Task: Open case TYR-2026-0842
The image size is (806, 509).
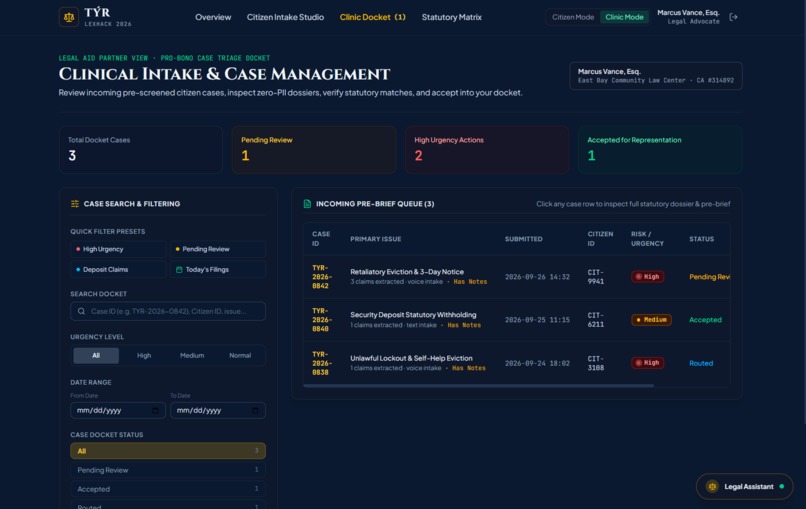Action: click(x=322, y=277)
